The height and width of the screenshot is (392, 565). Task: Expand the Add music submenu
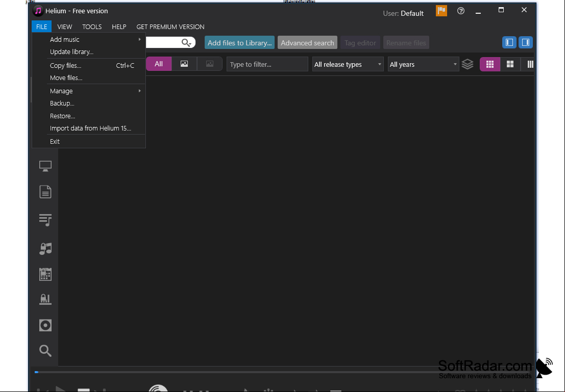pos(89,39)
